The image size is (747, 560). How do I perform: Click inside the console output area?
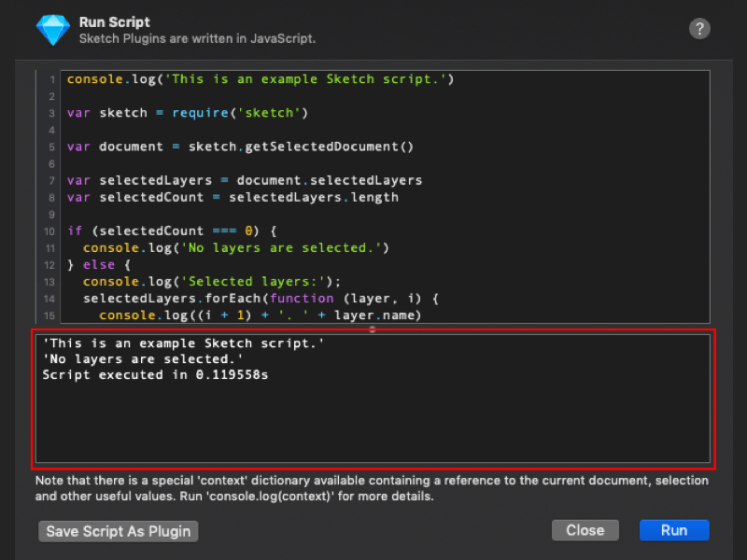(373, 399)
